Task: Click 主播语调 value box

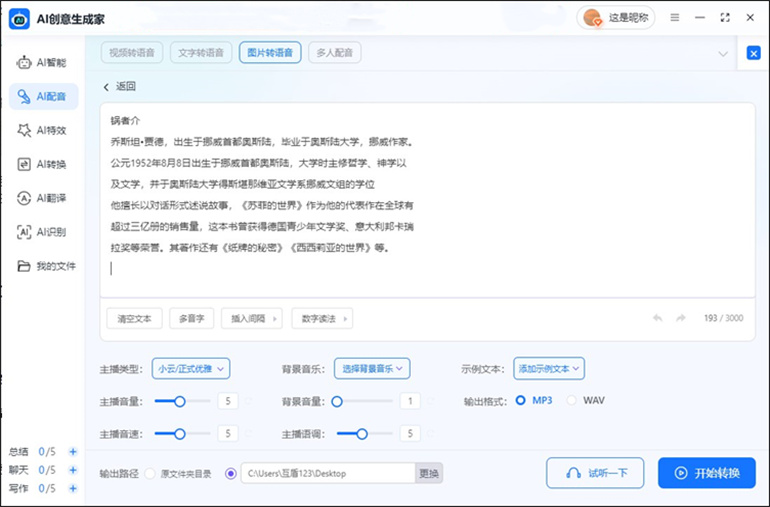Action: [x=410, y=434]
